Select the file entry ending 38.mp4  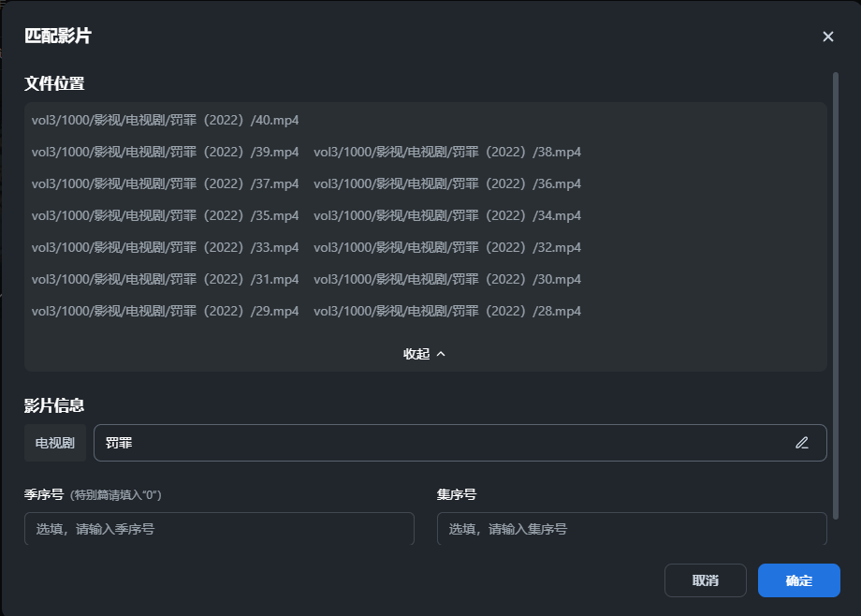coord(447,152)
